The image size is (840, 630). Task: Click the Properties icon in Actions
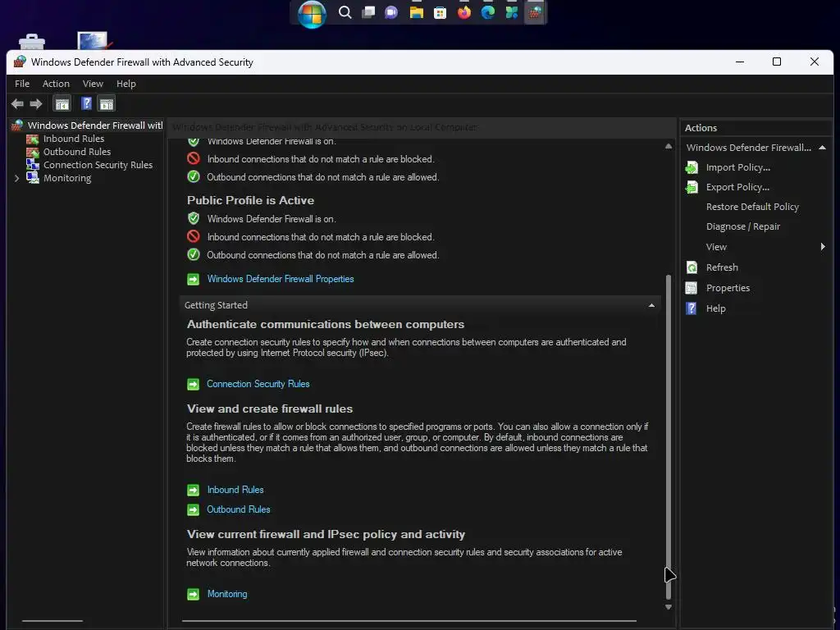pos(692,288)
